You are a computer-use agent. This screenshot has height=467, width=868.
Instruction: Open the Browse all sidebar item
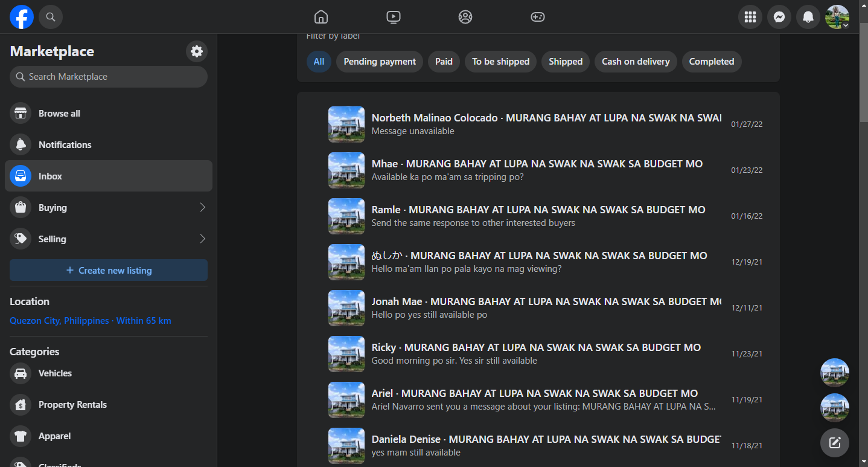coord(109,113)
